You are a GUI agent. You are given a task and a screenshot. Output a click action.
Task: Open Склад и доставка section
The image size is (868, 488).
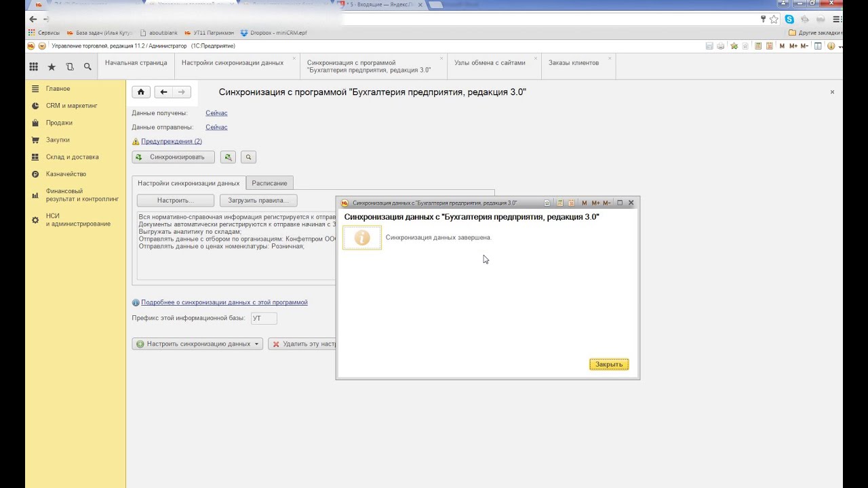coord(72,157)
